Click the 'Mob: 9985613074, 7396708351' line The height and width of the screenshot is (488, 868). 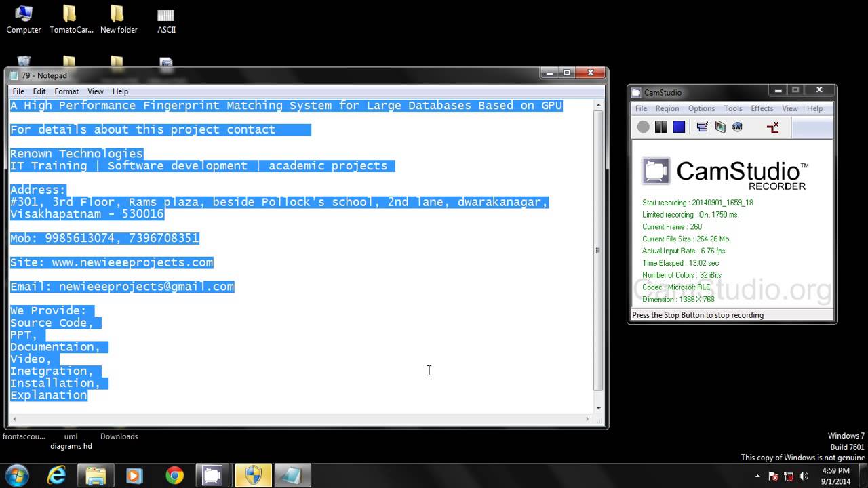104,238
